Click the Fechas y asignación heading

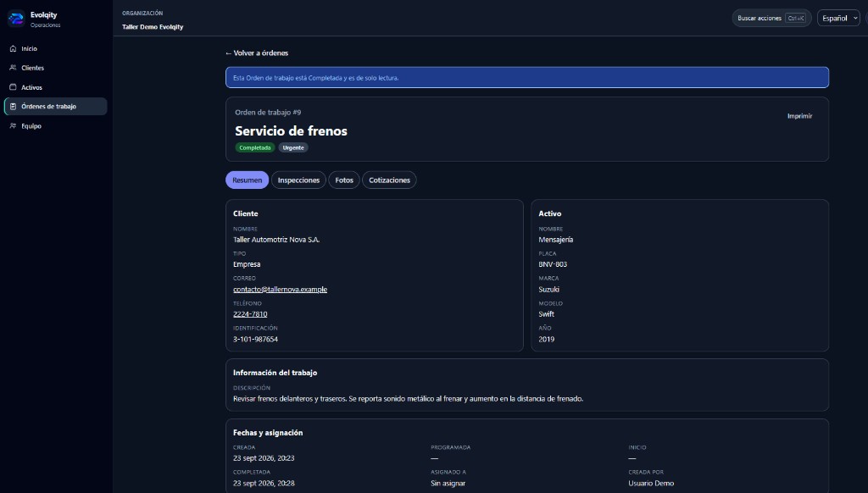(268, 433)
